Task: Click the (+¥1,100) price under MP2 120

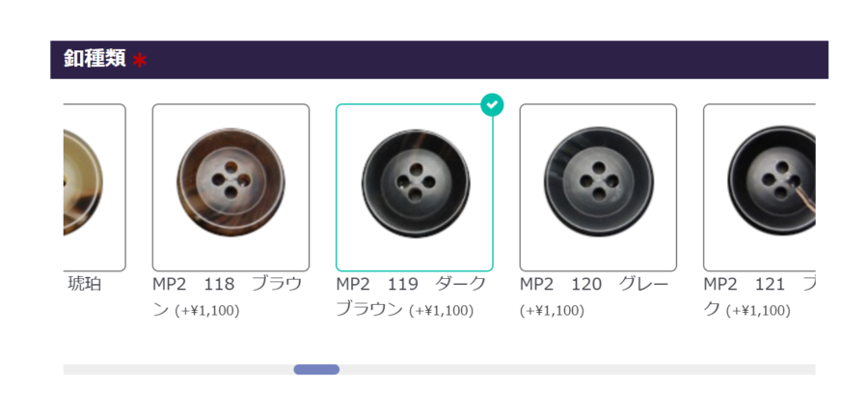Action: [x=552, y=311]
